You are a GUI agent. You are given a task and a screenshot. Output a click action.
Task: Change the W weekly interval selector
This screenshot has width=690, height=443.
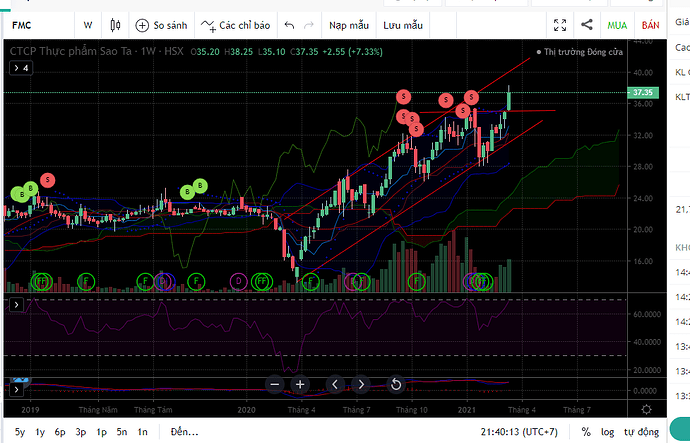(x=88, y=25)
